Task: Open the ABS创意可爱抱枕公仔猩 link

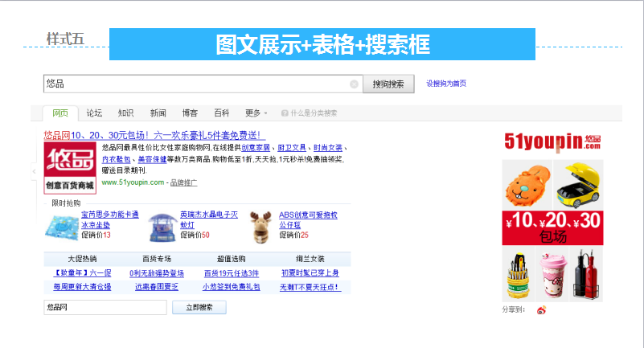Action: pyautogui.click(x=308, y=220)
